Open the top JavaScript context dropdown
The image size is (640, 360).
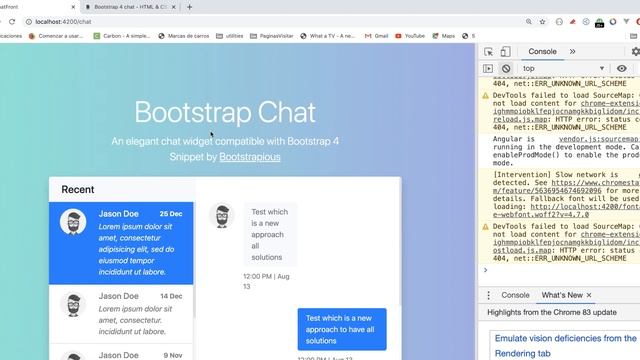(x=563, y=69)
